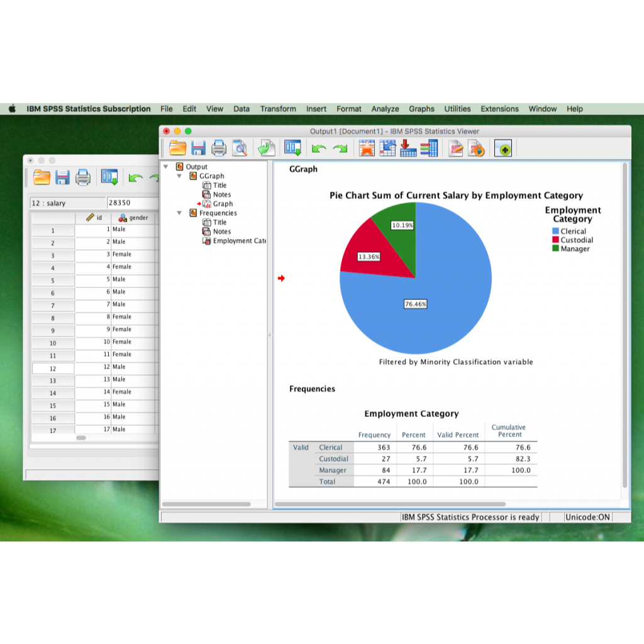Click the Viewer vertical scrollbar
The height and width of the screenshot is (644, 644).
tap(625, 325)
